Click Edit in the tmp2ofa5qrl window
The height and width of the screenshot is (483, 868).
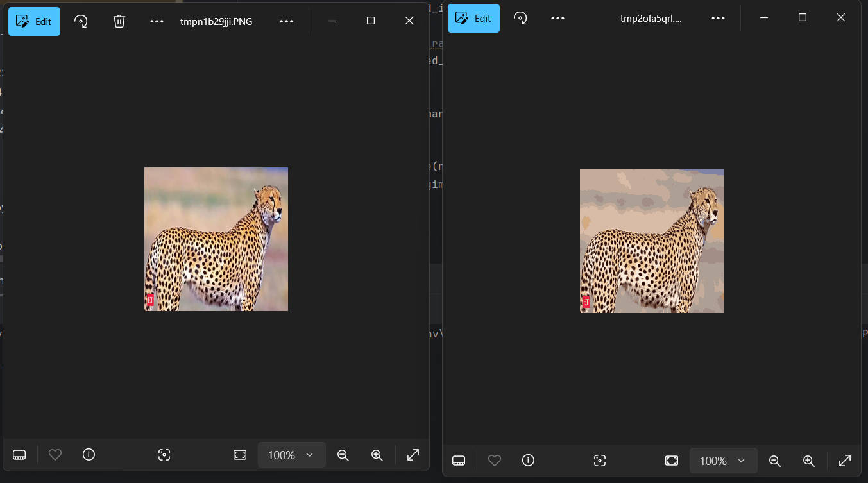[x=473, y=19]
